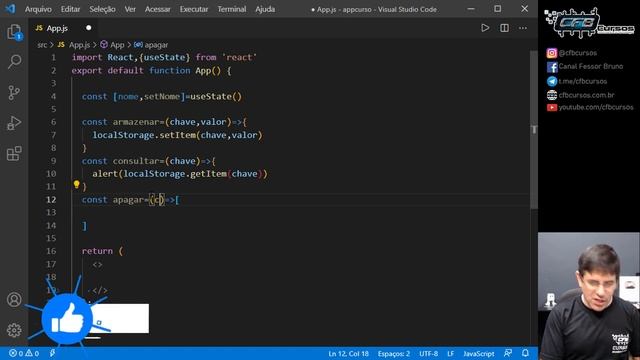Image resolution: width=640 pixels, height=360 pixels.
Task: Click 'return' on line 16
Action: (x=97, y=251)
